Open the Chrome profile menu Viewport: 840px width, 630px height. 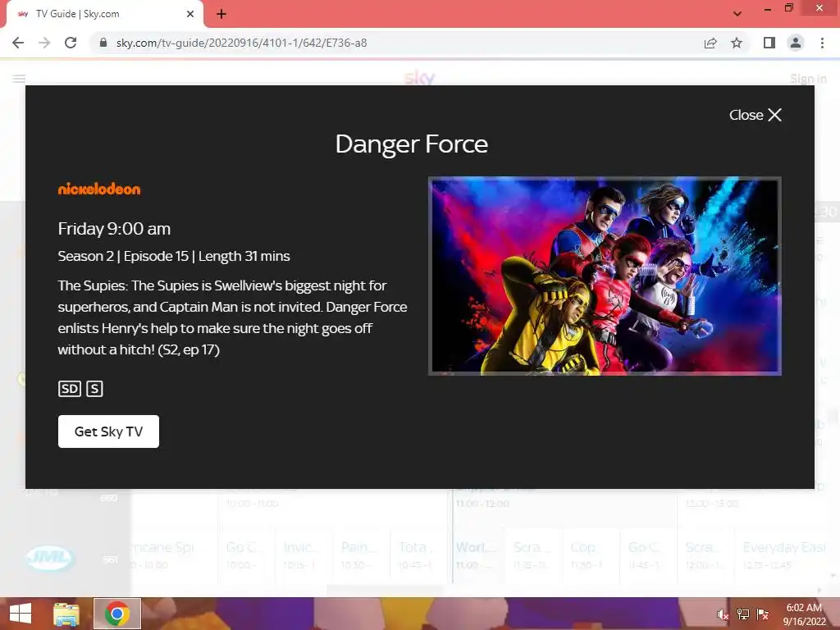[x=796, y=43]
